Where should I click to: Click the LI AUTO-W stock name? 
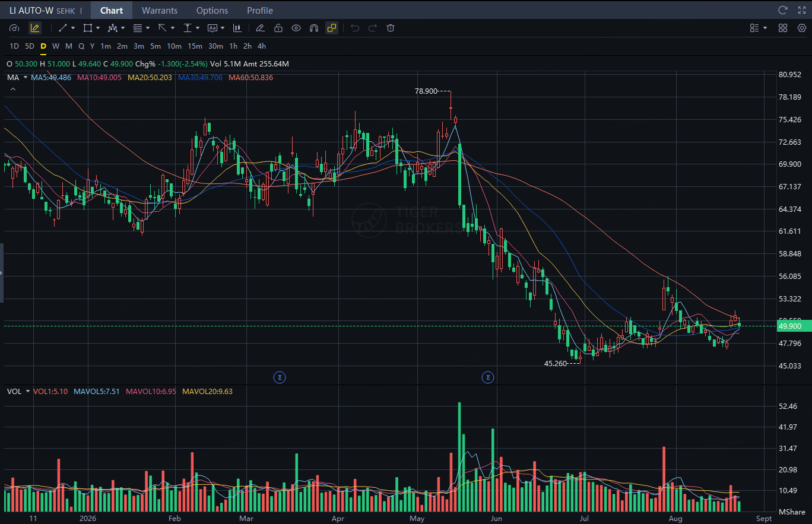(31, 11)
